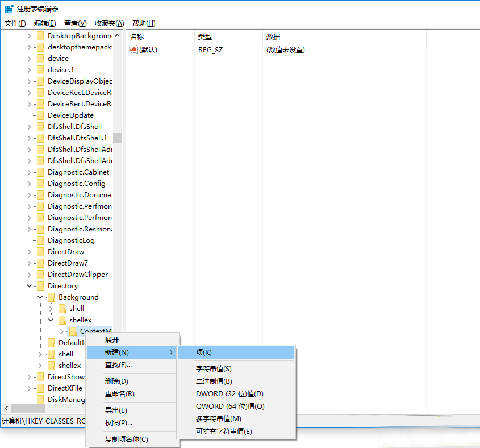Click the folder icon next to DeviceUpdate
Screen dimensions: 480x448
point(40,115)
